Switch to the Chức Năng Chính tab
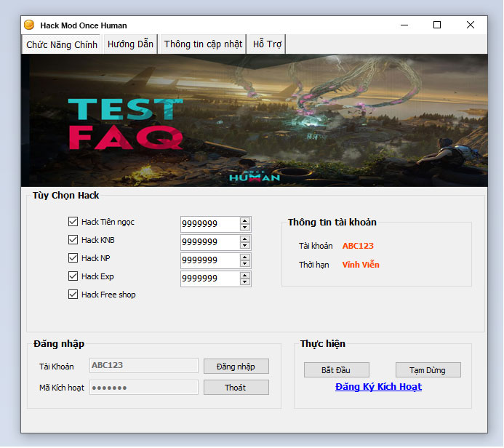This screenshot has height=448, width=504. point(62,44)
